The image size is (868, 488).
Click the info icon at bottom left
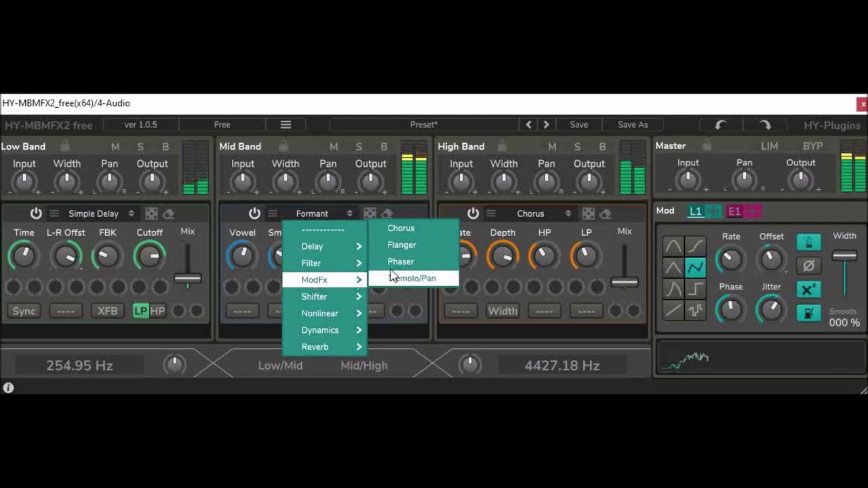tap(8, 388)
